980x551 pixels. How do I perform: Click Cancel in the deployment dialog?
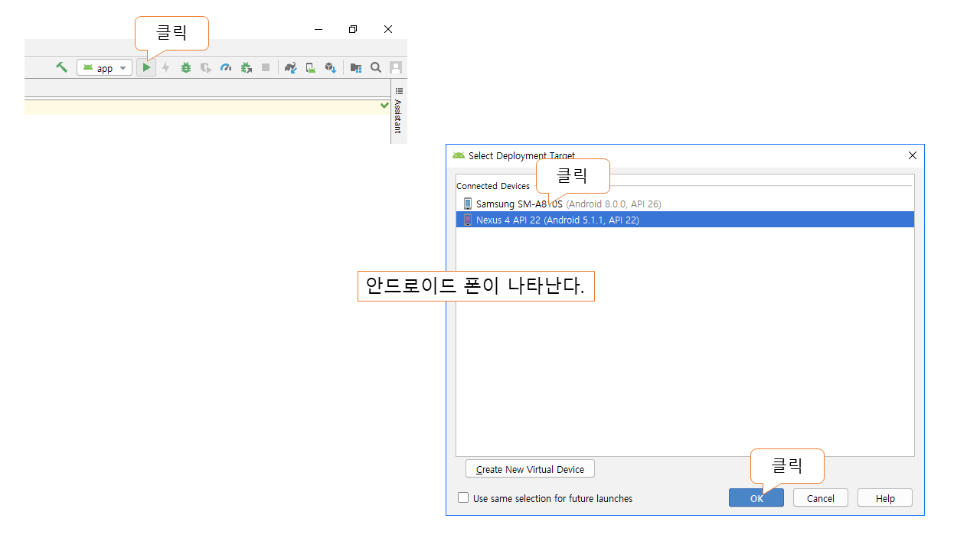pyautogui.click(x=820, y=498)
